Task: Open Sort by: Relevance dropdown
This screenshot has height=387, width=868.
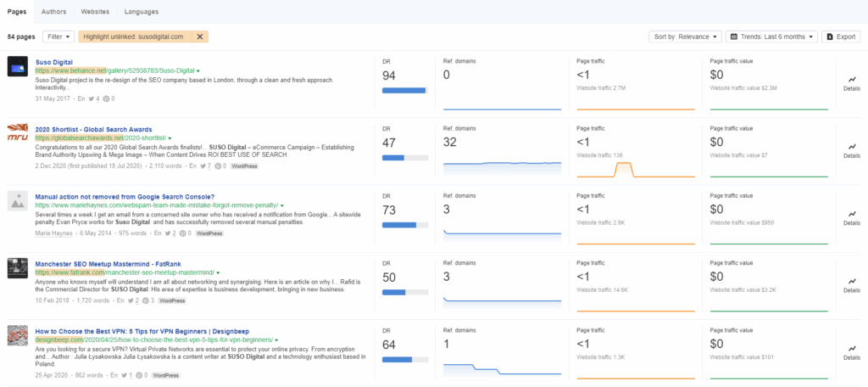Action: 685,36
